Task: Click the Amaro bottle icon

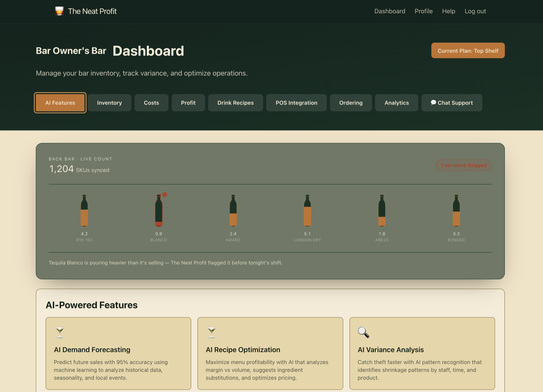Action: (x=233, y=211)
